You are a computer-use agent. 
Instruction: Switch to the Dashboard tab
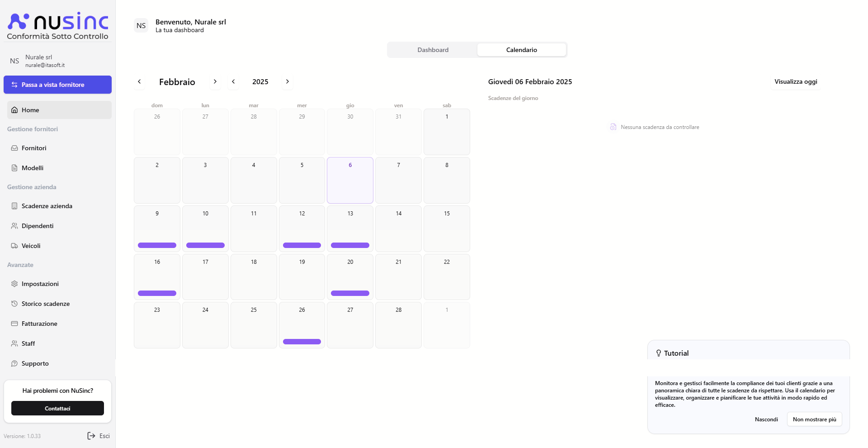pyautogui.click(x=433, y=50)
